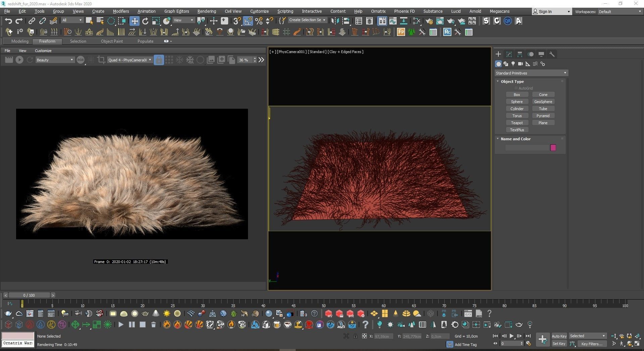Open the Motion panel tab
Image resolution: width=644 pixels, height=351 pixels.
coord(531,54)
